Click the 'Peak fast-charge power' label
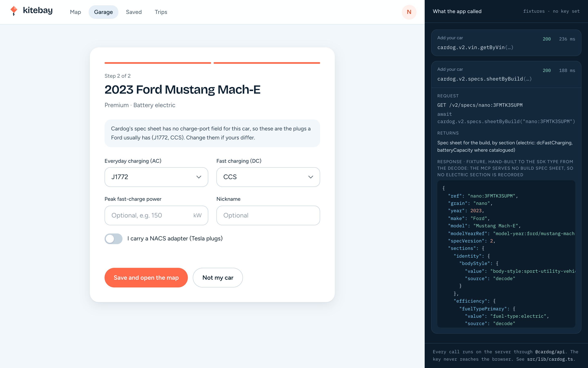588x368 pixels. (133, 199)
